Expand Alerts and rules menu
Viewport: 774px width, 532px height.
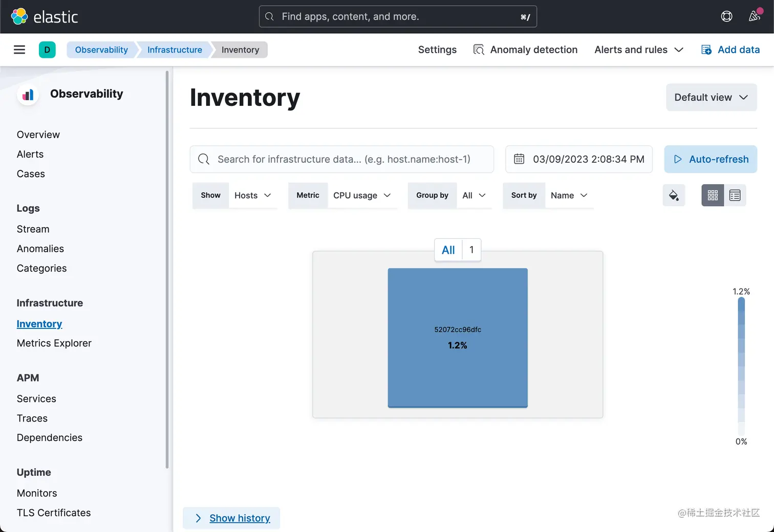tap(639, 50)
